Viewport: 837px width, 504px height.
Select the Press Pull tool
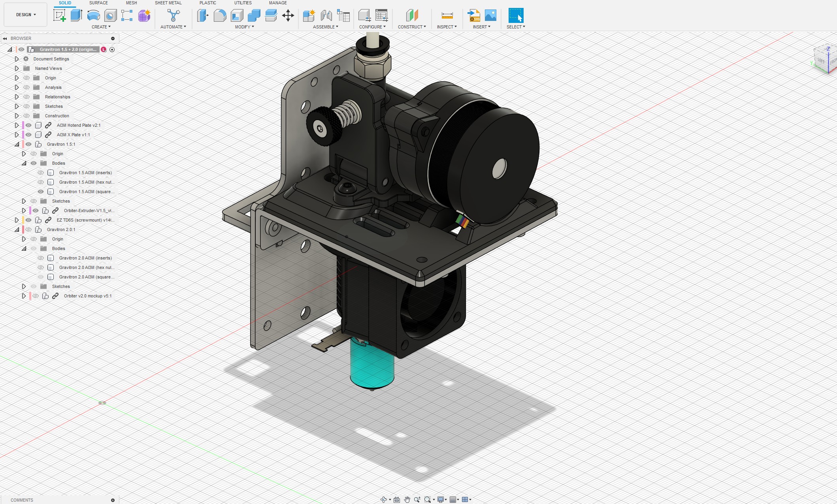coord(203,15)
